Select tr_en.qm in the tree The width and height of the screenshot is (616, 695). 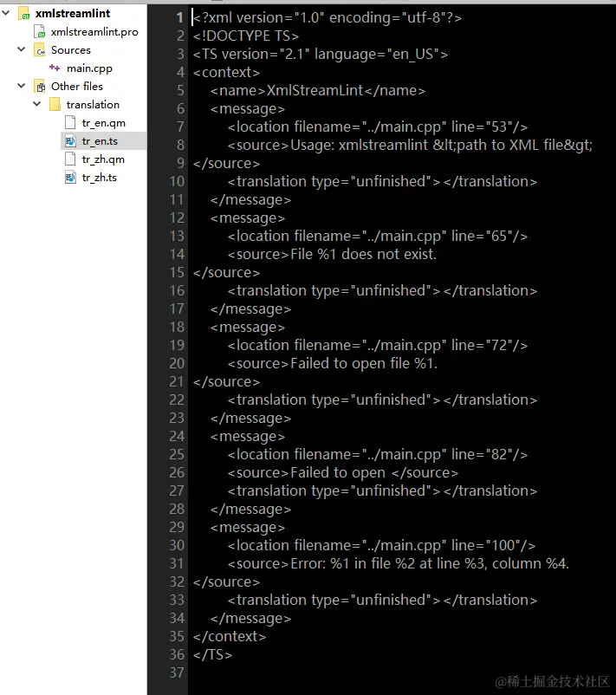[104, 123]
